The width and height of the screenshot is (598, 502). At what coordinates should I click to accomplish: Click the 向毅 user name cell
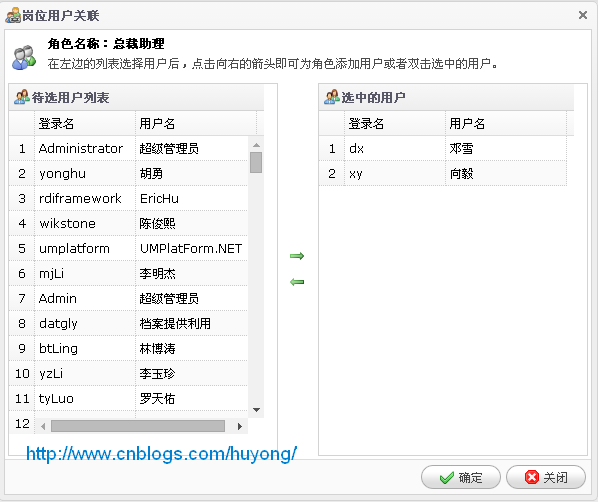tap(506, 174)
